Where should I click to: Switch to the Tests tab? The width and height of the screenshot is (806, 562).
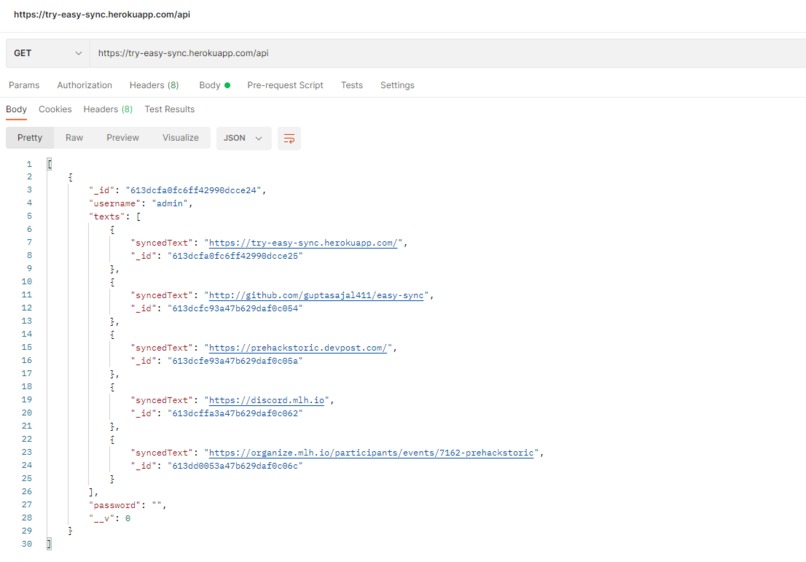(x=352, y=85)
